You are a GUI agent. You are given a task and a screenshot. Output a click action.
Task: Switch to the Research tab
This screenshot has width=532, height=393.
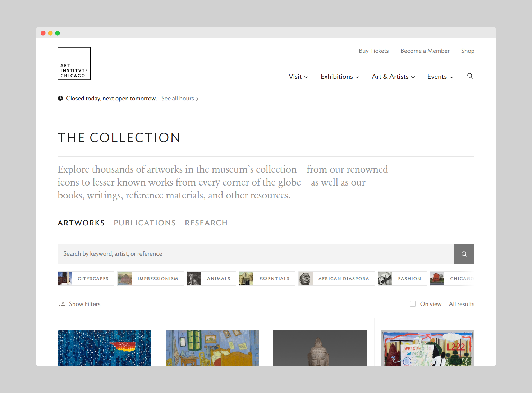[206, 223]
